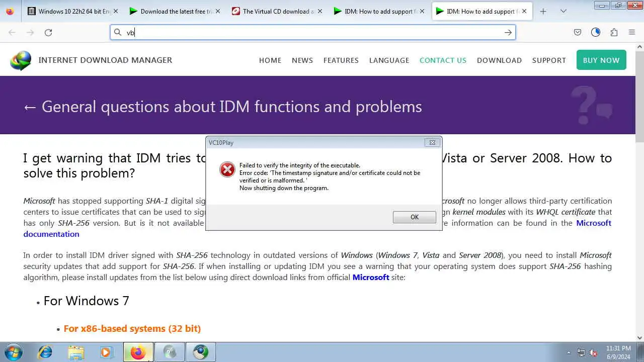Follow the blue 'Microsoft' site link
This screenshot has height=362, width=644.
(x=371, y=277)
